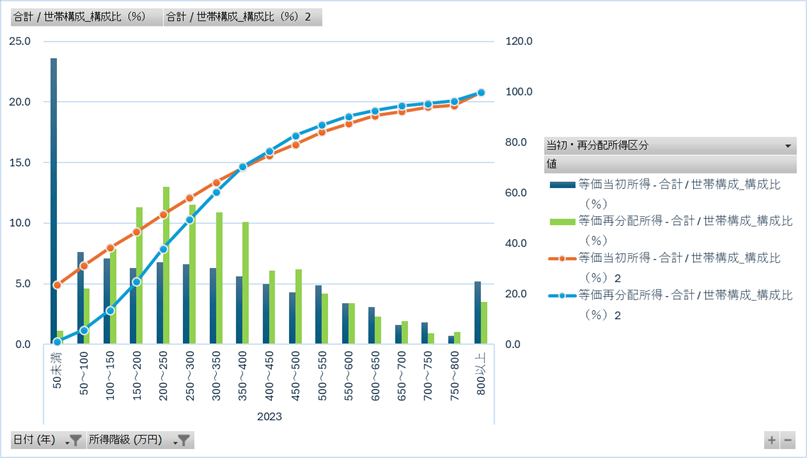The image size is (807, 458).
Task: Select green bar legend marker for 等価再分配所得
Action: click(x=562, y=221)
